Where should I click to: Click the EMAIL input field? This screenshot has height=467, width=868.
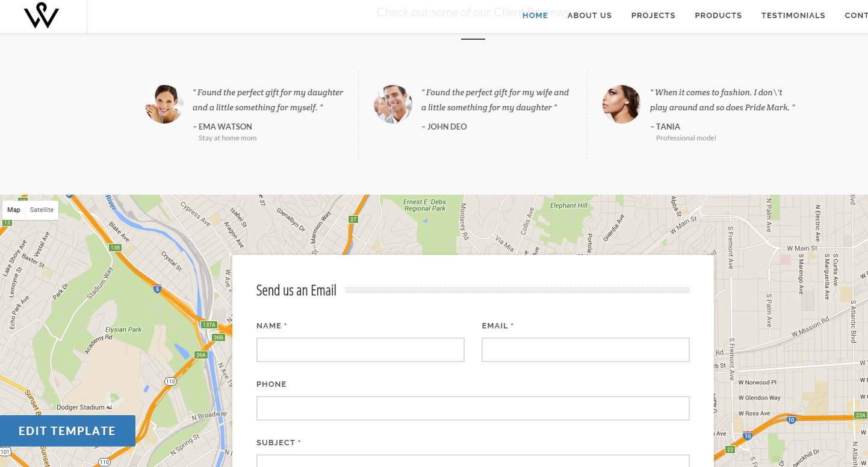585,349
